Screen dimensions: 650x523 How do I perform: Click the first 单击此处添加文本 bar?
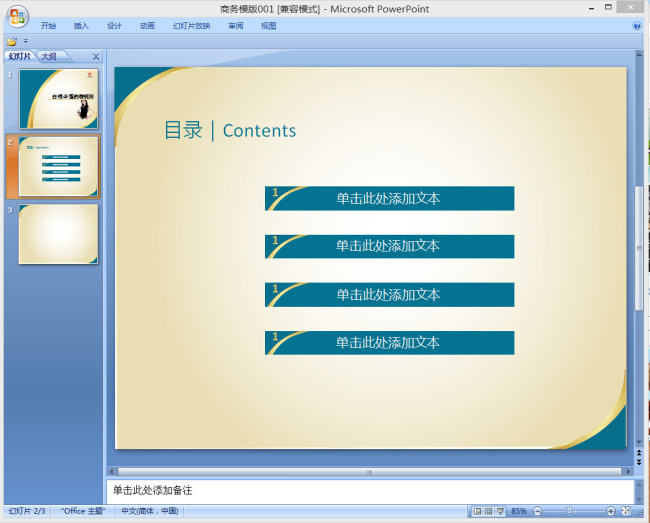click(390, 199)
